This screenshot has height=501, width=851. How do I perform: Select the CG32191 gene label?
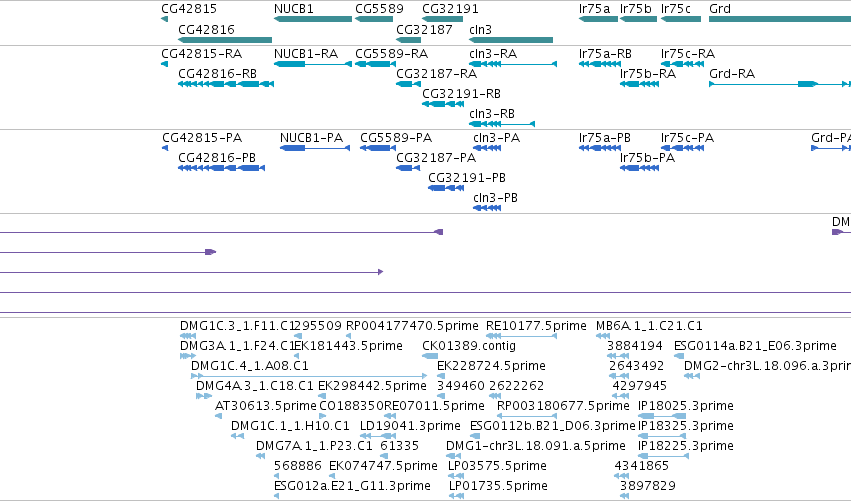[x=450, y=9]
